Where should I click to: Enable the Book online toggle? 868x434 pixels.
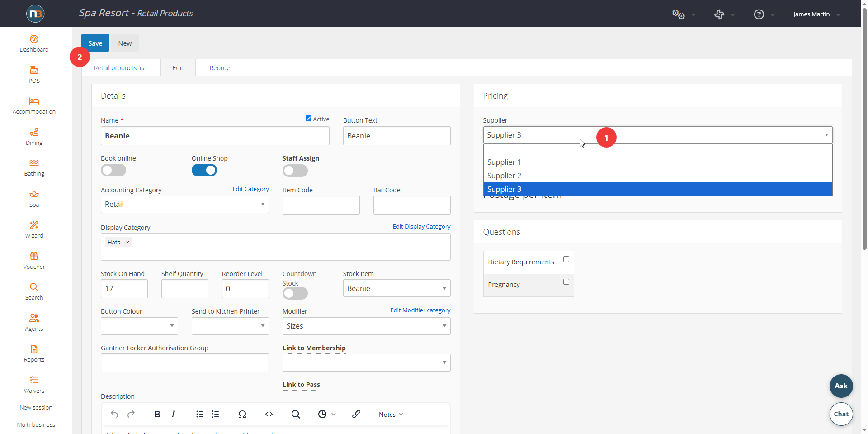(x=113, y=170)
